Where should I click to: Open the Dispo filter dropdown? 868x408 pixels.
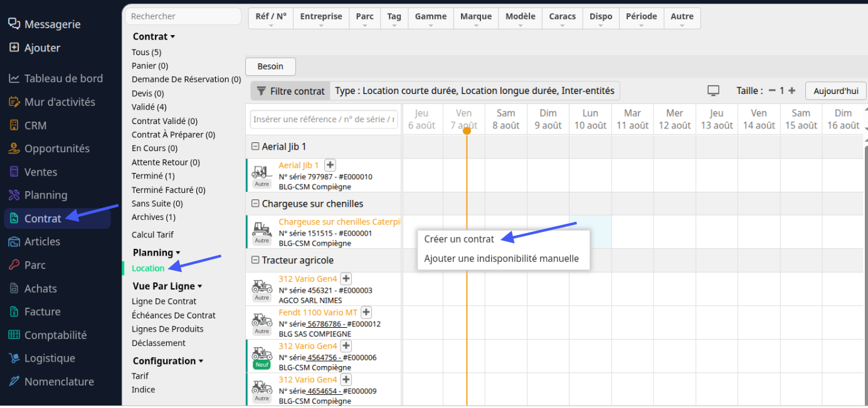pyautogui.click(x=601, y=19)
